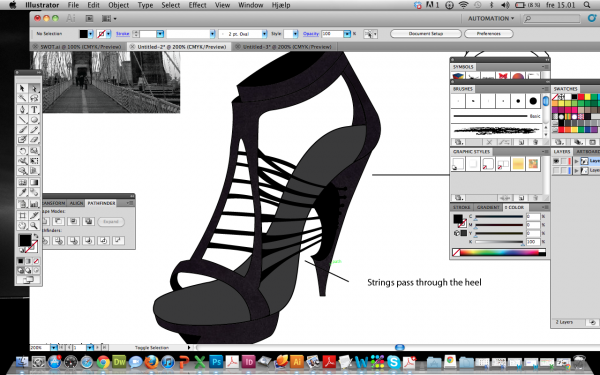Select the Lasso tool

coord(34,99)
